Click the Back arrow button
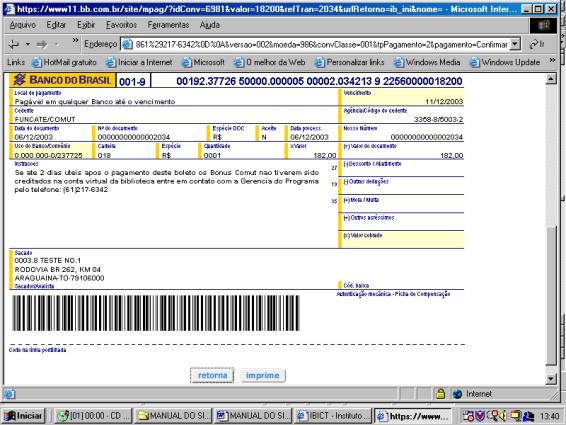This screenshot has width=566, height=425. (14, 44)
